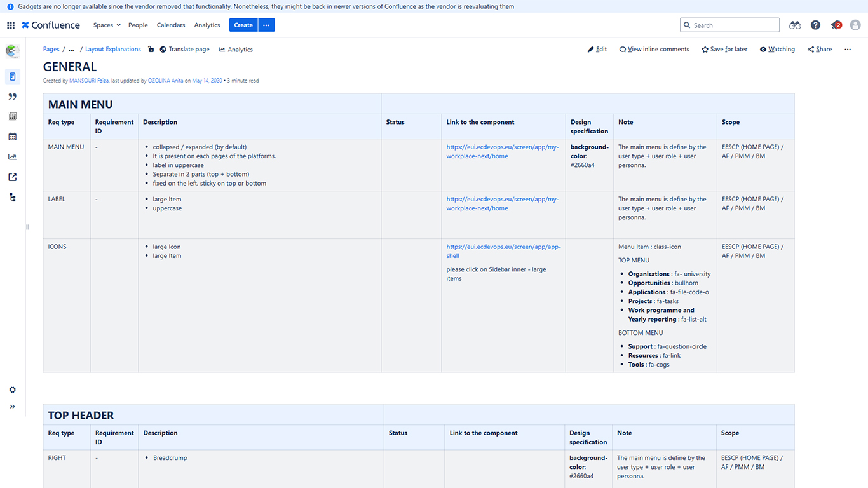Click 'please click on Sidebar inner' text
The image size is (868, 488).
tap(496, 274)
